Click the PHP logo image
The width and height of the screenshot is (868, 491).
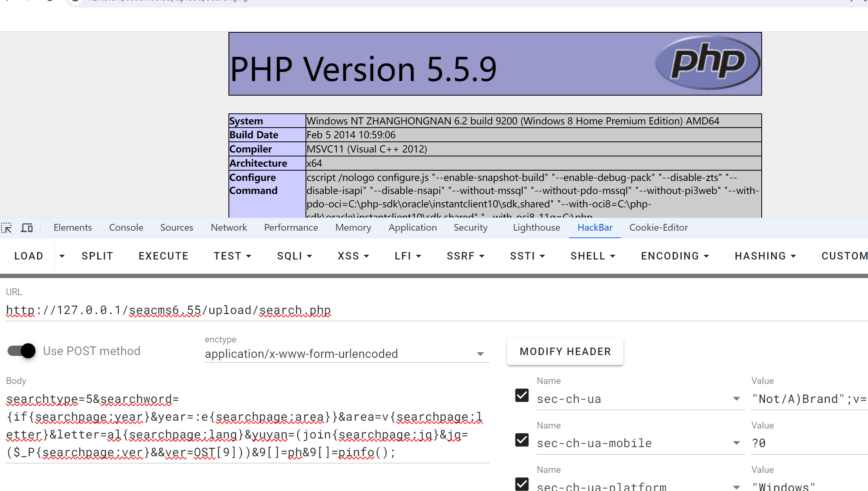coord(708,63)
